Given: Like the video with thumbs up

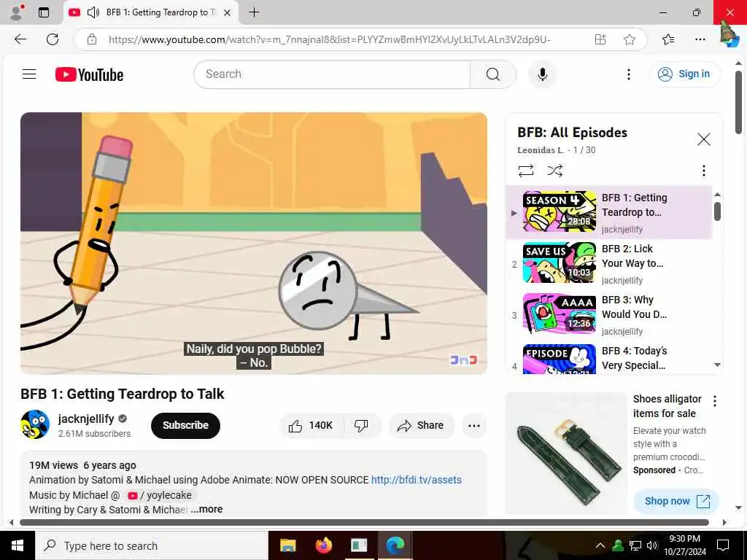Looking at the screenshot, I should [311, 425].
